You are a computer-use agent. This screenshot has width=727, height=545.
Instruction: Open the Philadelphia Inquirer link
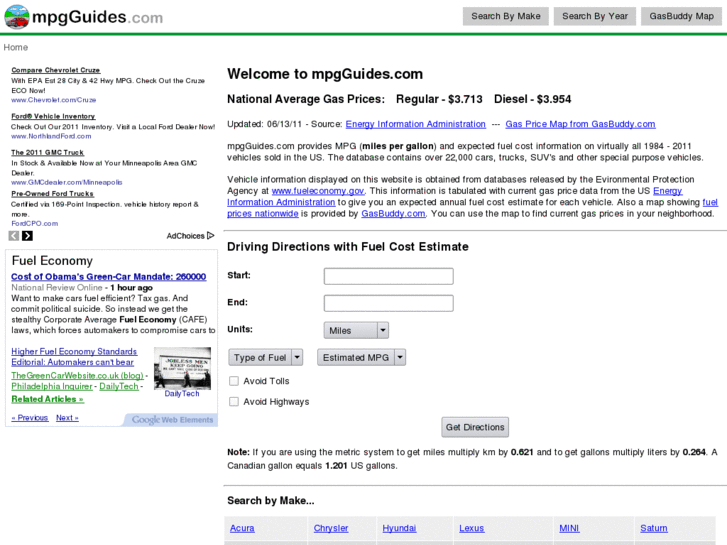[52, 386]
